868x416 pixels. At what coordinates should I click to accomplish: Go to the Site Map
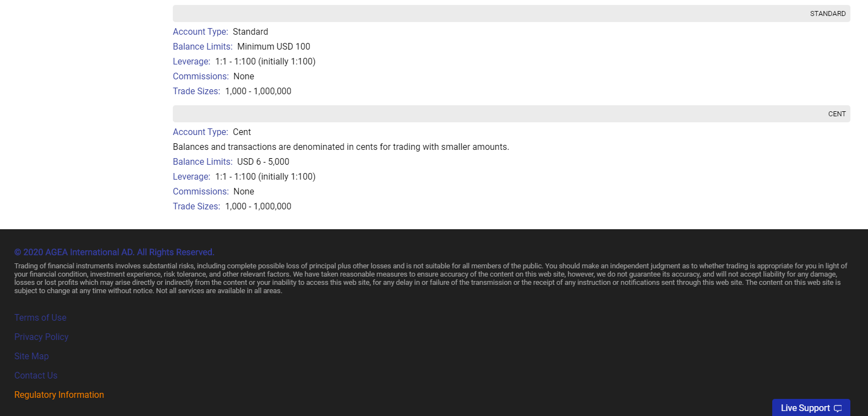pos(31,356)
